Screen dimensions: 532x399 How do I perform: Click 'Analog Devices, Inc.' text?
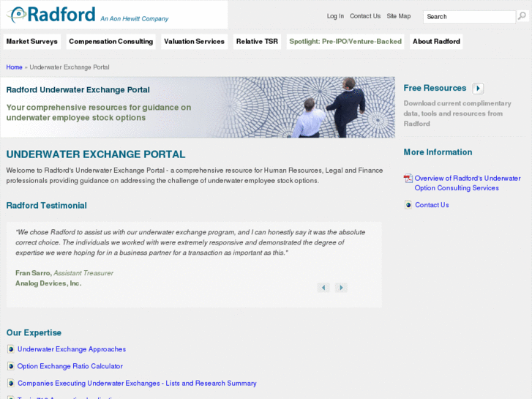(x=48, y=283)
